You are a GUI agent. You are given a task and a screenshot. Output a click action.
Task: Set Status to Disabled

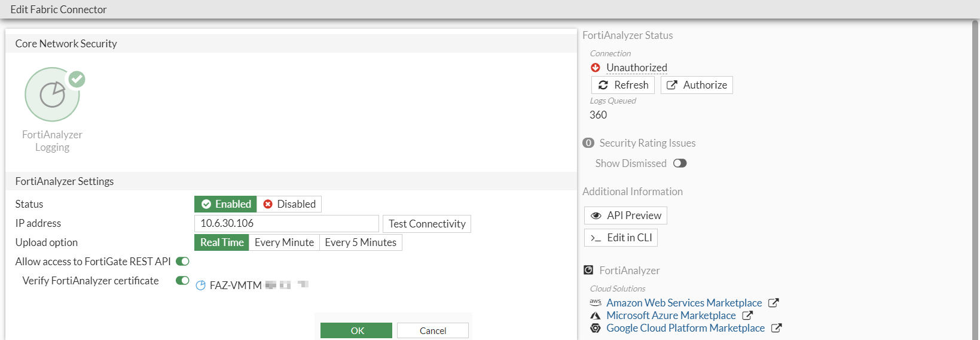point(289,204)
